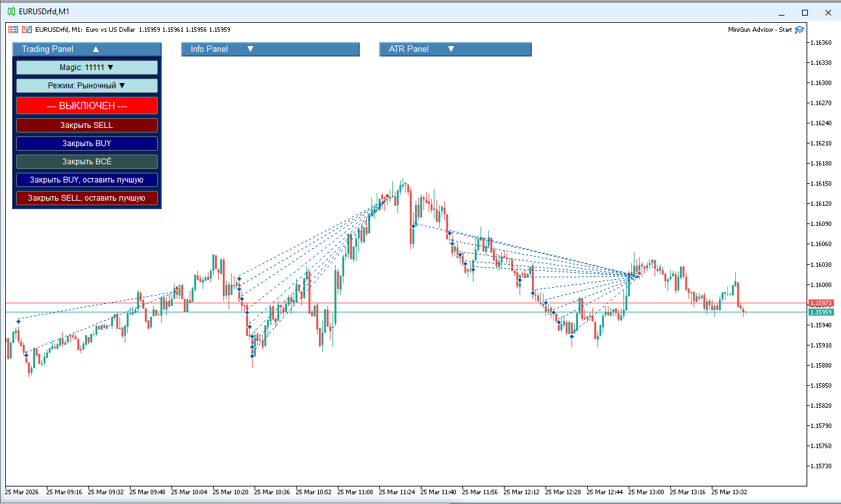Click the 1.16360 price scale value
Image resolution: width=841 pixels, height=504 pixels.
pyautogui.click(x=822, y=43)
